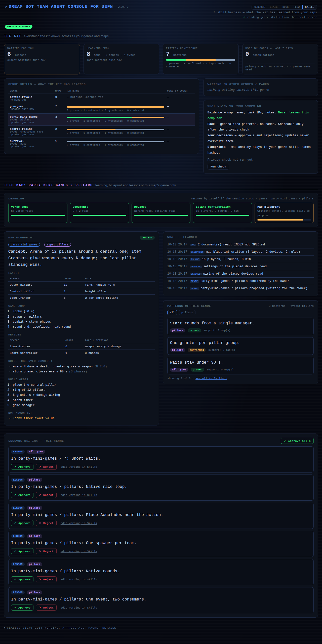322x644 pixels.
Task: Approve the "Native rounds" lesson
Action: coord(22,579)
